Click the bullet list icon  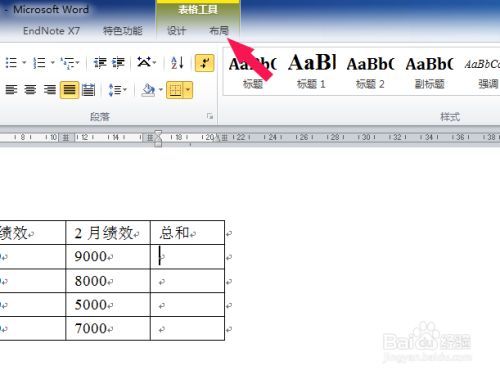pos(11,63)
